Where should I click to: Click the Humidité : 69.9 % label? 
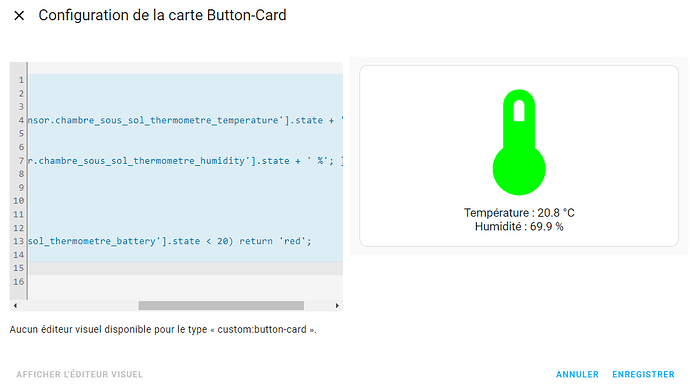tap(519, 227)
